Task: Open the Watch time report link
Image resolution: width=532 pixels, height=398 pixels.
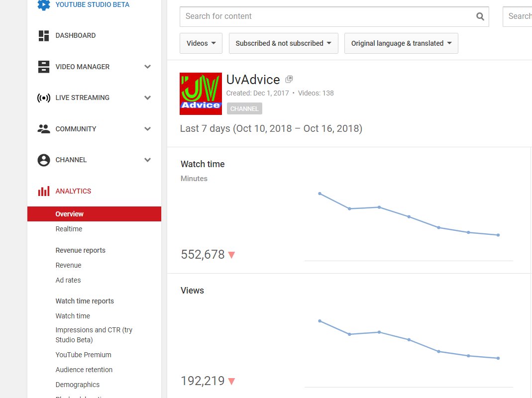Action: [x=73, y=316]
